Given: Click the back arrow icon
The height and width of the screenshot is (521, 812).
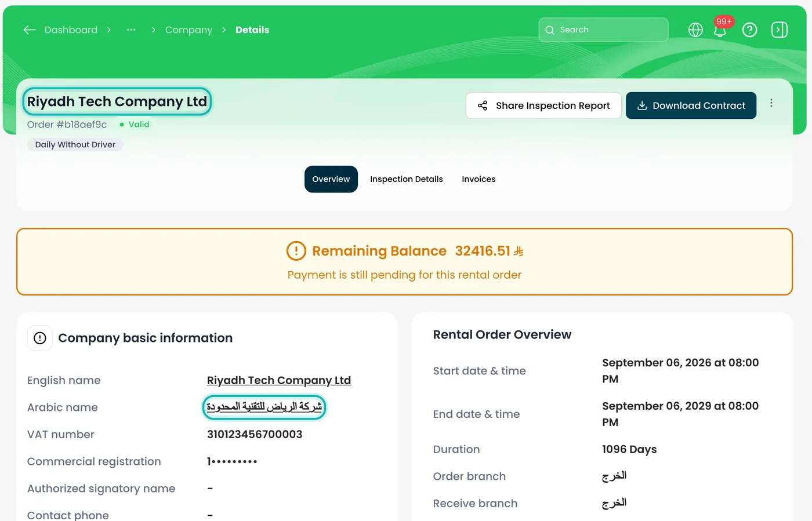Looking at the screenshot, I should click(x=30, y=30).
